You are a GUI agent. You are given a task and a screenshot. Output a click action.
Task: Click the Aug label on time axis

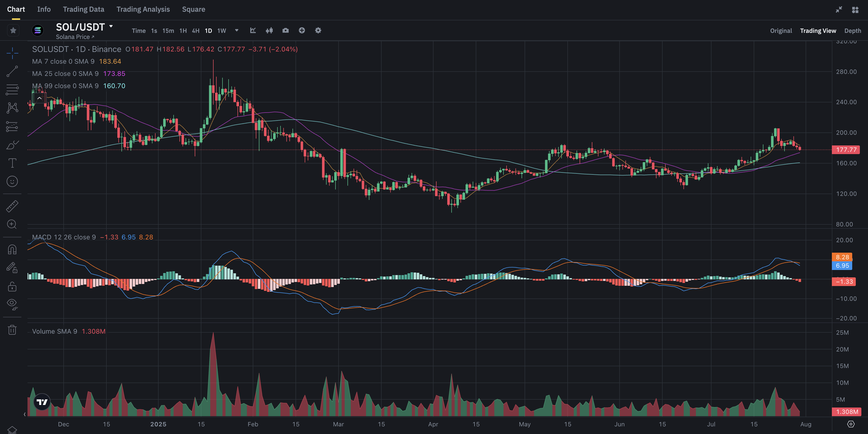pos(806,424)
